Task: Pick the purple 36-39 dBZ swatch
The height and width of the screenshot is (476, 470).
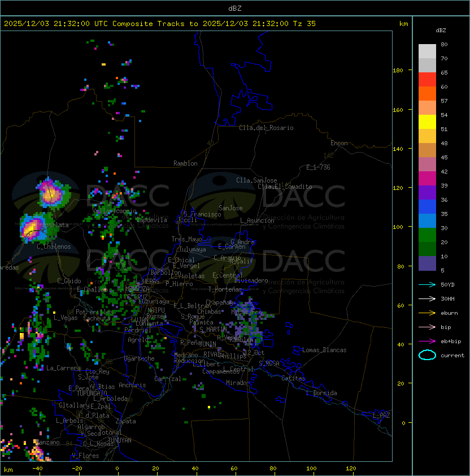Action: tap(427, 193)
